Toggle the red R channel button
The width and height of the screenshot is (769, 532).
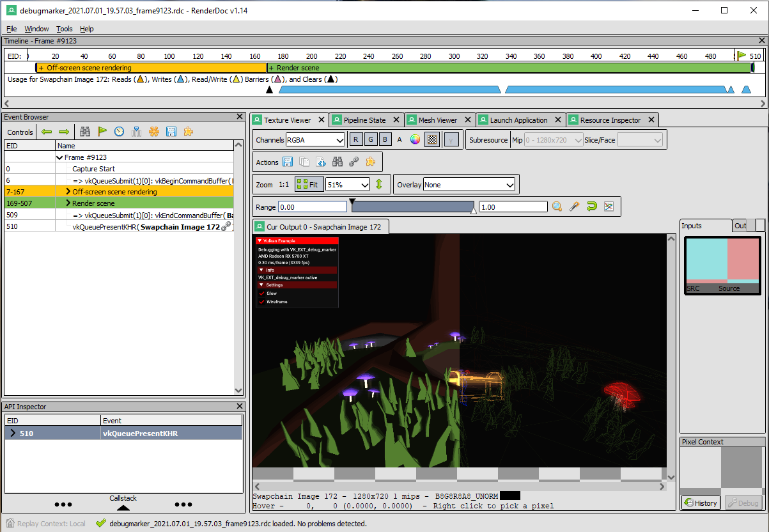(355, 139)
